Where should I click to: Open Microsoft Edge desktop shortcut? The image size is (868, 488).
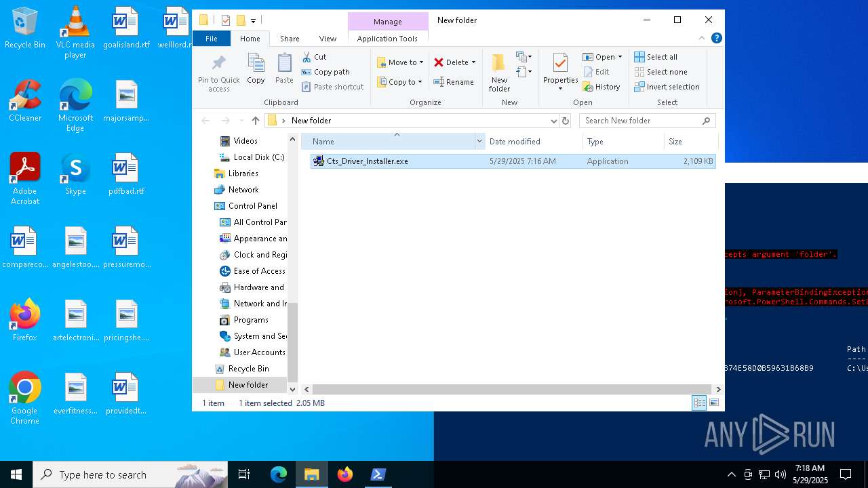pos(75,106)
